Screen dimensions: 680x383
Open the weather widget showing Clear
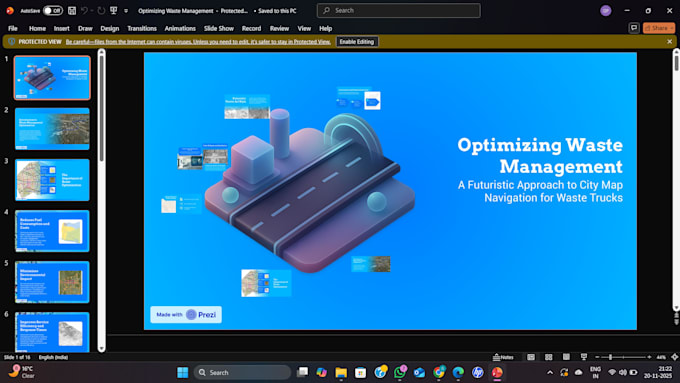[22, 372]
